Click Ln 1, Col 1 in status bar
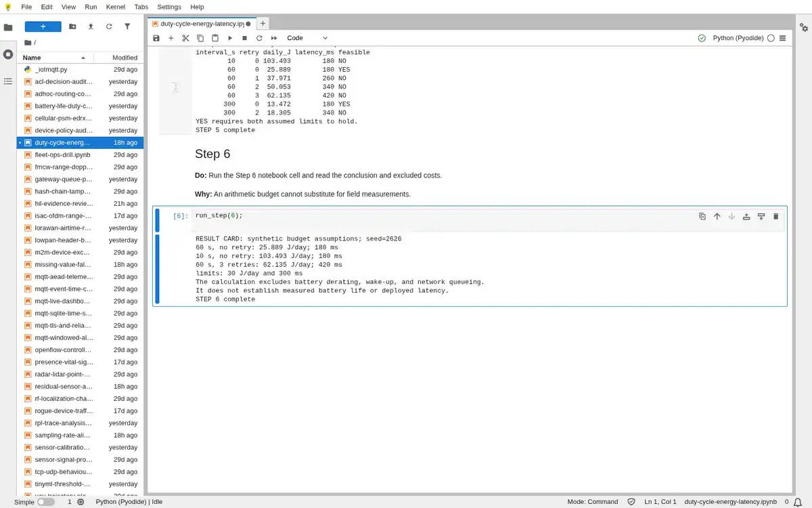The height and width of the screenshot is (508, 812). [x=660, y=502]
